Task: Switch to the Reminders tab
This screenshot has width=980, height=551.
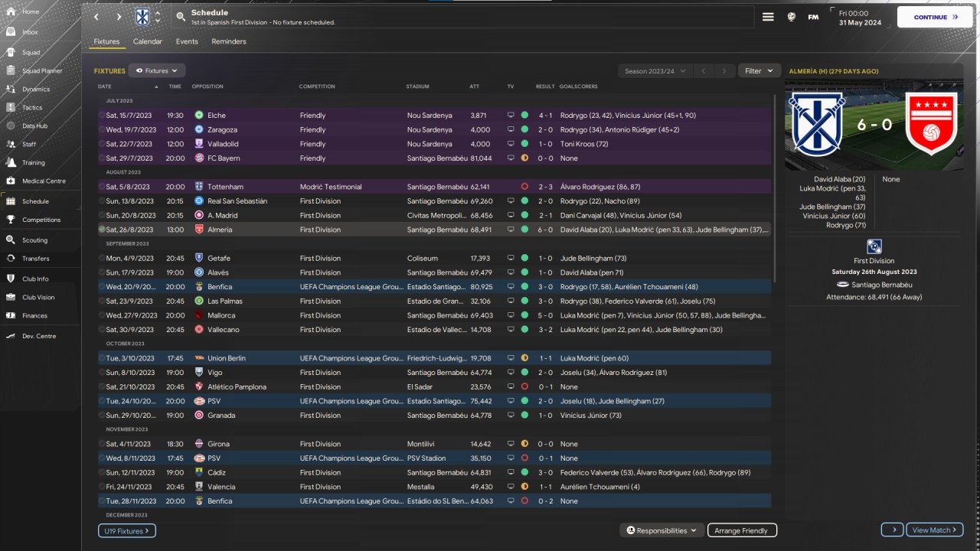Action: (x=229, y=41)
